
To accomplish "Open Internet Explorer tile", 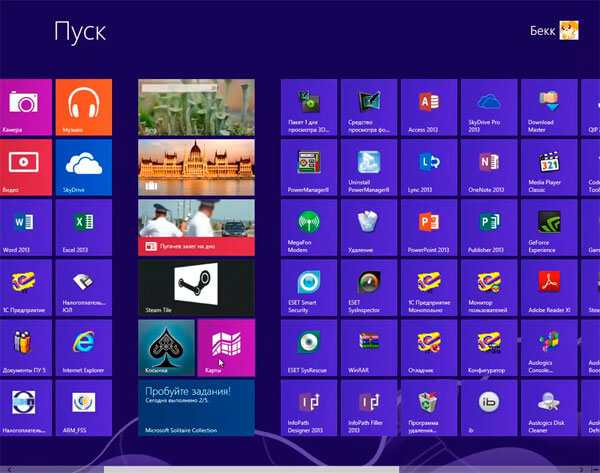I will pos(84,347).
